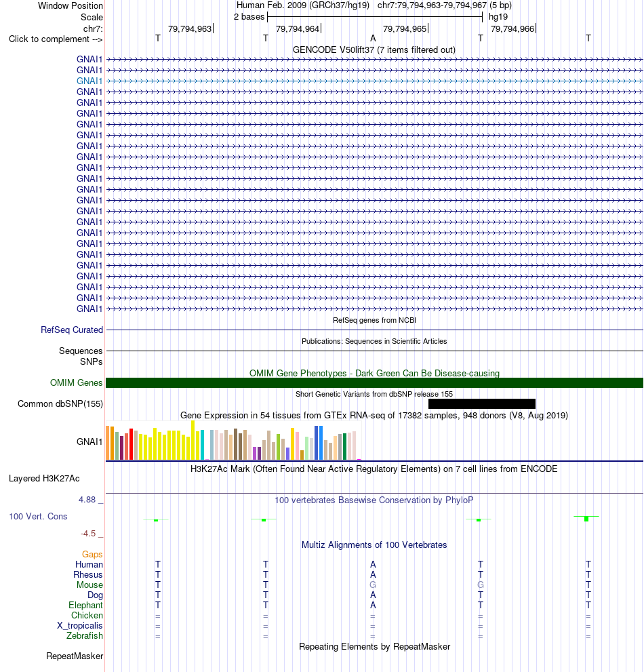This screenshot has width=644, height=672.
Task: Open "100 vertebrates Basewise Conservation by PhyloP" title
Action: click(374, 500)
